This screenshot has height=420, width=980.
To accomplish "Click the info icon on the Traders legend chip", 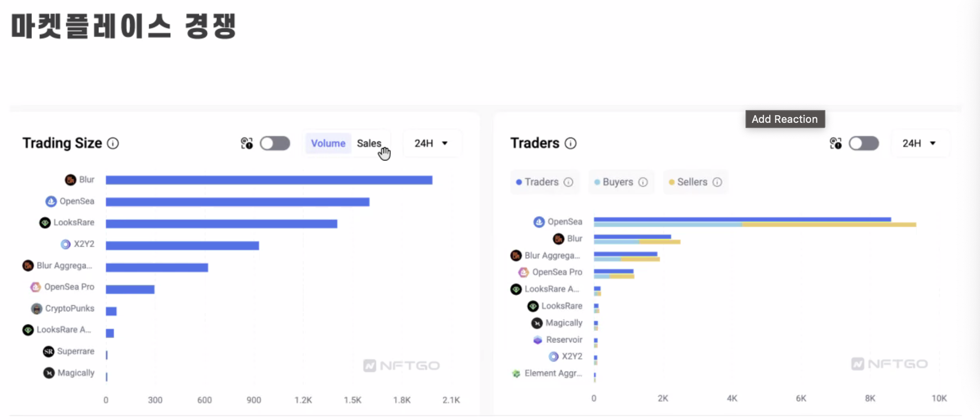I will click(568, 182).
